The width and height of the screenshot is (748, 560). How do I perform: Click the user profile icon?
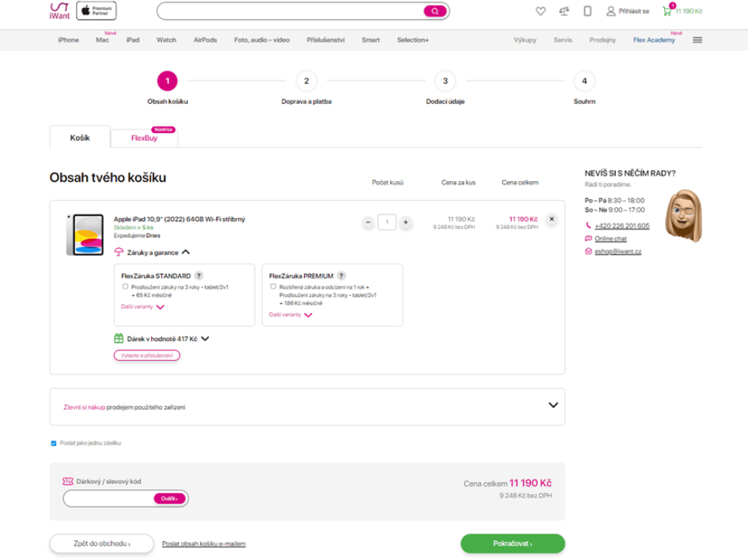point(611,11)
